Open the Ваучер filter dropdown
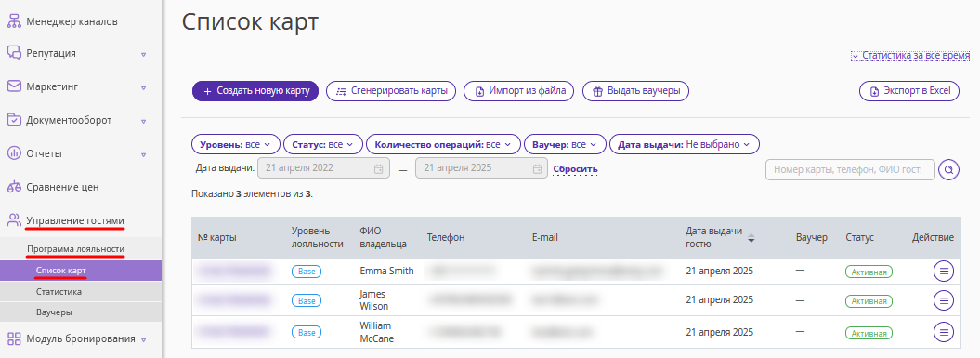Screen dimensions: 980x358 [565, 144]
